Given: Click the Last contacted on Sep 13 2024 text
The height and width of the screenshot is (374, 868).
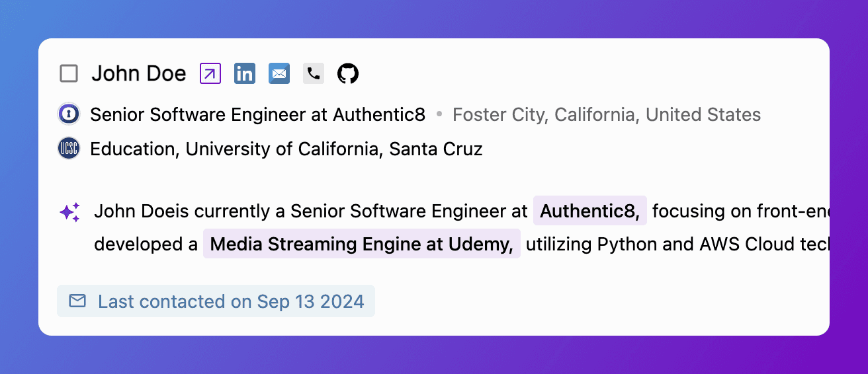Looking at the screenshot, I should 231,302.
